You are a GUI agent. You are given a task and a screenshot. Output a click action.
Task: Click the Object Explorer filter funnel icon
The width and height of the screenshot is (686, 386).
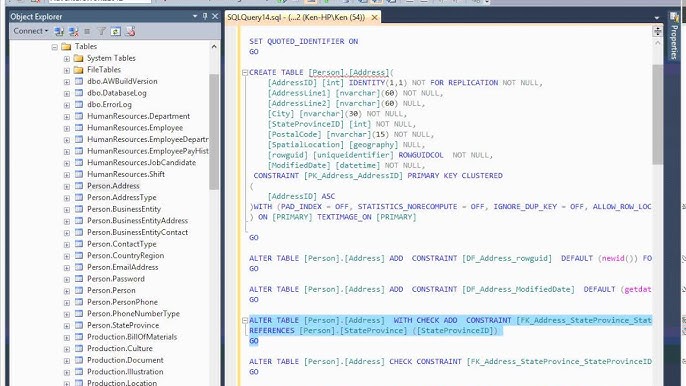102,31
